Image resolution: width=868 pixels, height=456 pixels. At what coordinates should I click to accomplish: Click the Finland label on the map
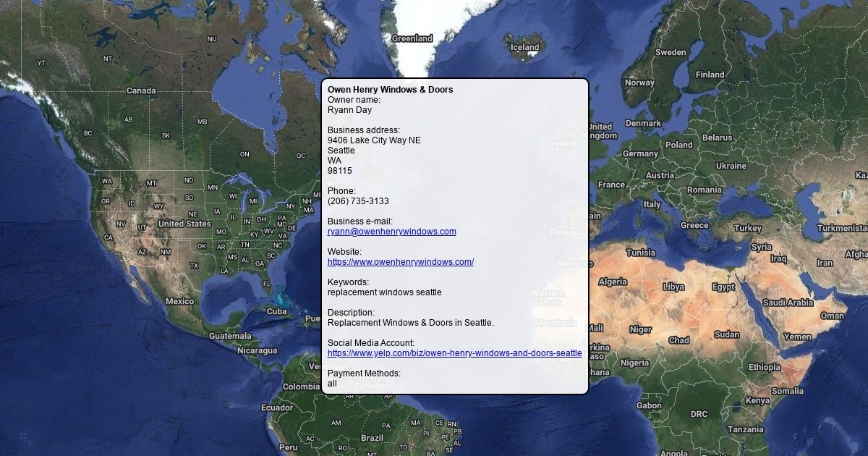click(x=710, y=75)
